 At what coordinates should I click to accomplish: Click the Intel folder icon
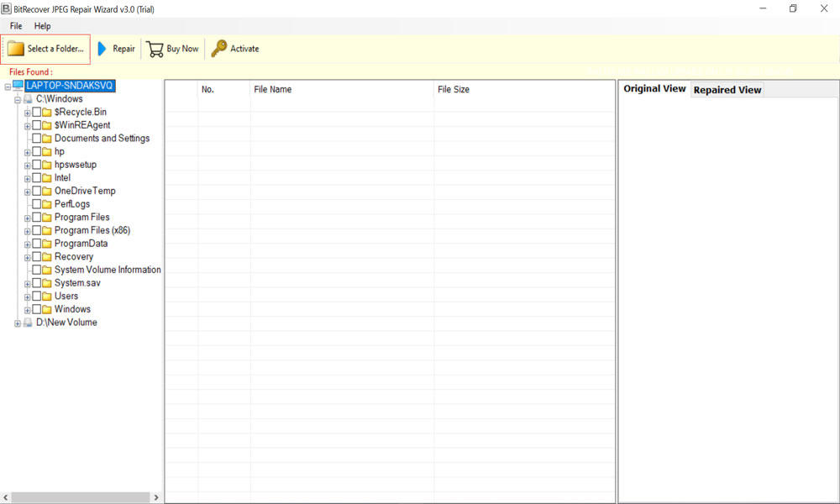46,178
